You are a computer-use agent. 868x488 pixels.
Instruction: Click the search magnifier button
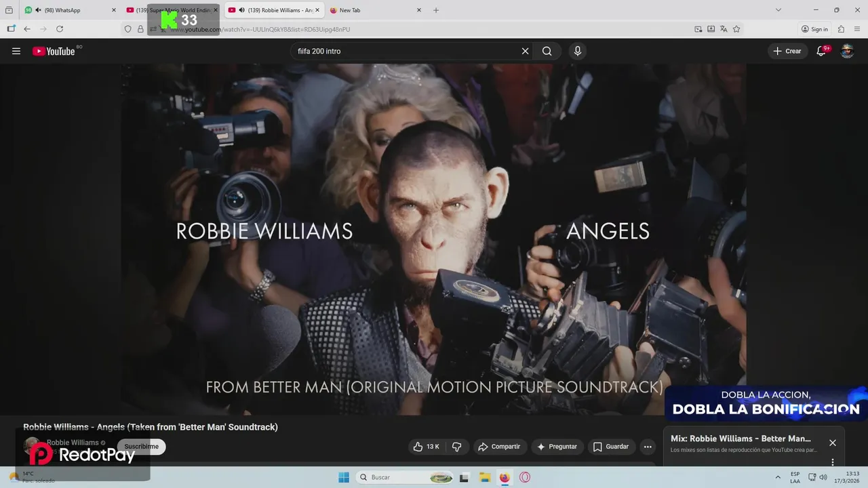(x=547, y=51)
